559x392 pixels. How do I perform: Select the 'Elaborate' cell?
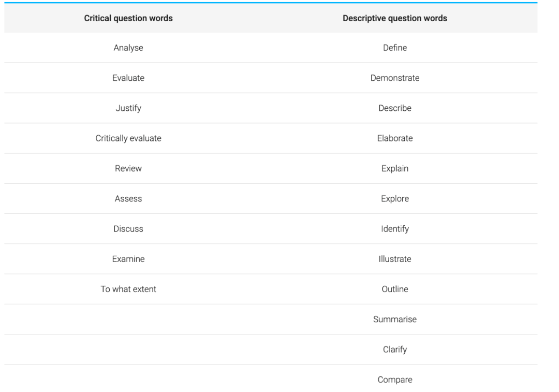(395, 138)
